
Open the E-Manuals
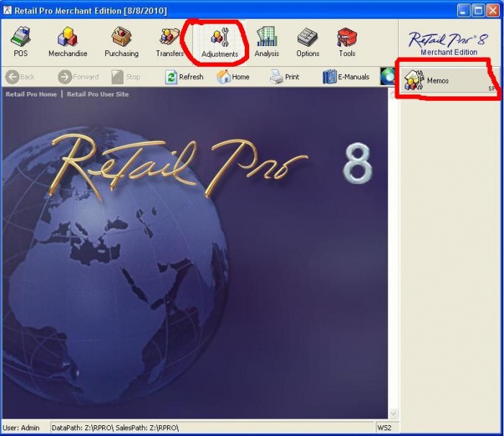(346, 77)
